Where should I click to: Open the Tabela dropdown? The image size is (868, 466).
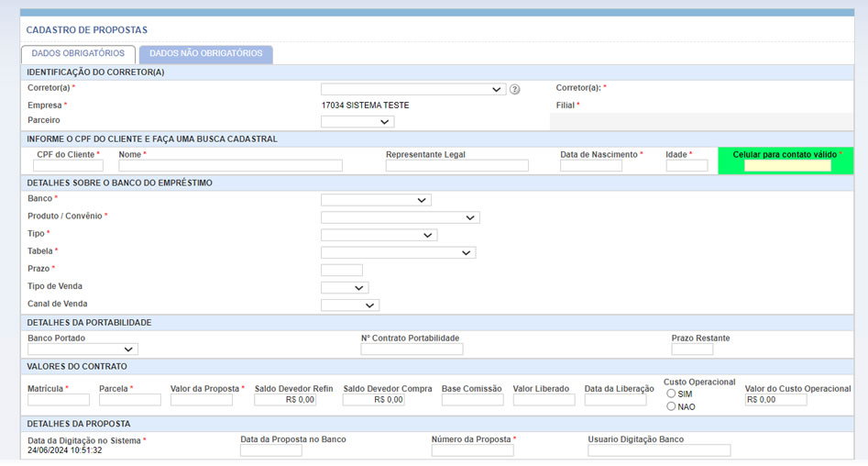(x=398, y=252)
